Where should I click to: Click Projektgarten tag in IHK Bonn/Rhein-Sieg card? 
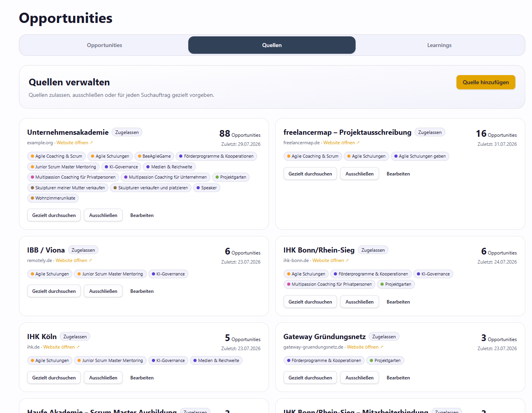click(396, 284)
